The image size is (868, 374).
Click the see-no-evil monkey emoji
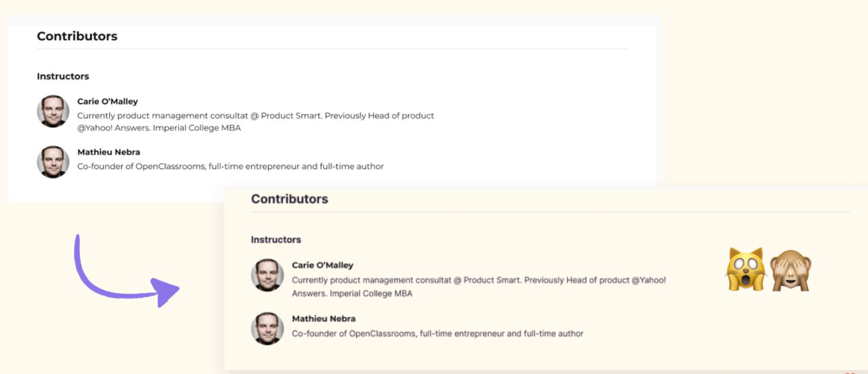pos(791,270)
